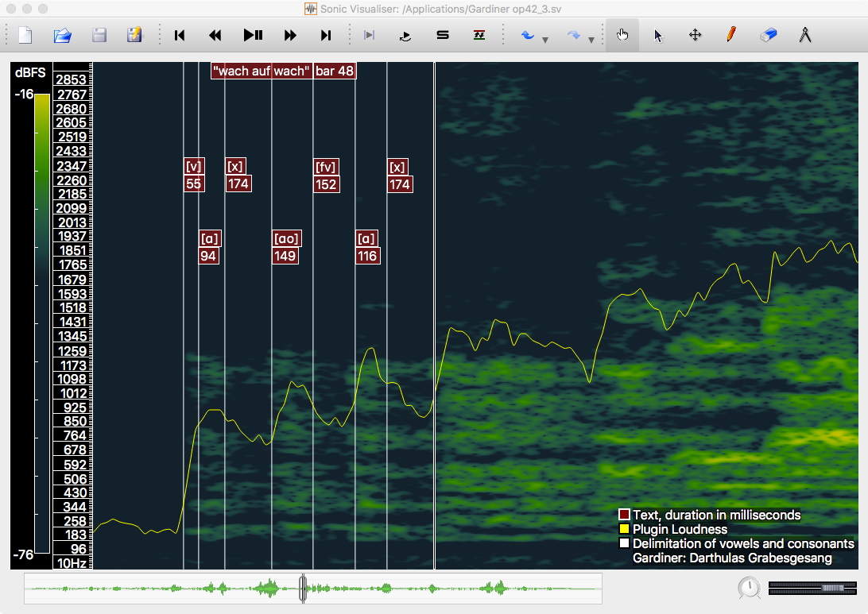The image size is (868, 614).
Task: Save session with floppy disk icon
Action: tap(99, 36)
